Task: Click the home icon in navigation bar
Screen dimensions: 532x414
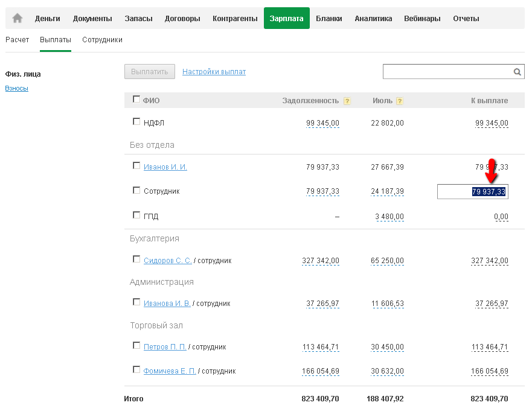Action: (x=18, y=18)
